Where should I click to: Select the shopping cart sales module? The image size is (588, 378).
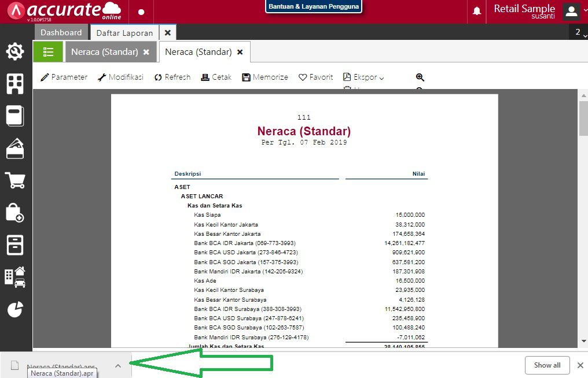[x=16, y=180]
